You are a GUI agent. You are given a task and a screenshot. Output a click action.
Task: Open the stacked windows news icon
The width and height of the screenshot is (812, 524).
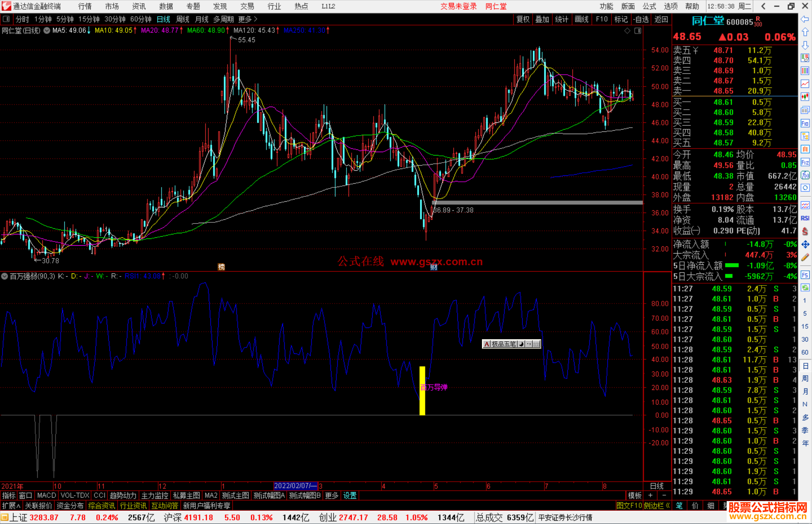pyautogui.click(x=805, y=110)
